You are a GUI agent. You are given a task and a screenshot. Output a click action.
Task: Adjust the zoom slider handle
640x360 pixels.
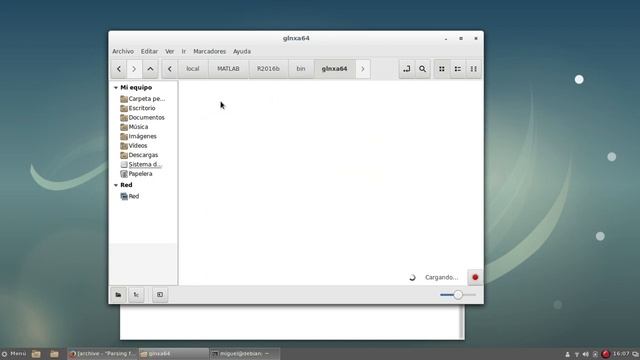click(458, 295)
